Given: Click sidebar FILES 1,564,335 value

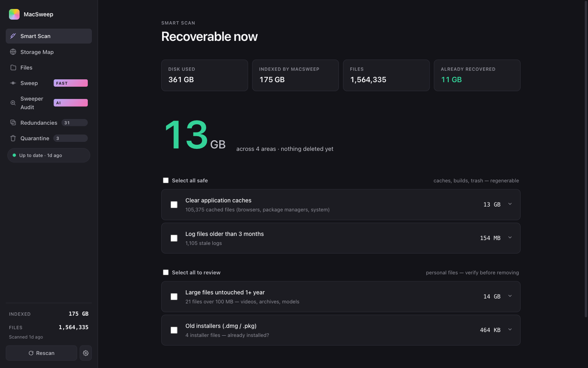Looking at the screenshot, I should [73, 327].
